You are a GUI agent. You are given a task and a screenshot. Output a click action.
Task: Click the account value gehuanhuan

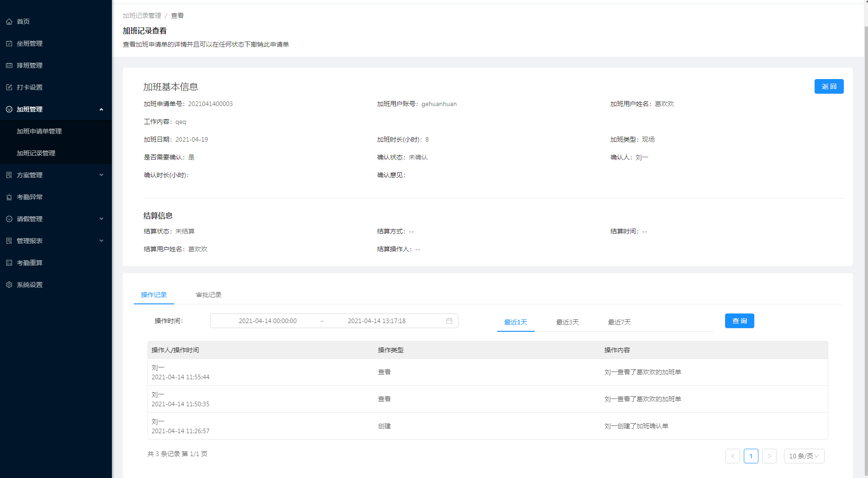[439, 104]
